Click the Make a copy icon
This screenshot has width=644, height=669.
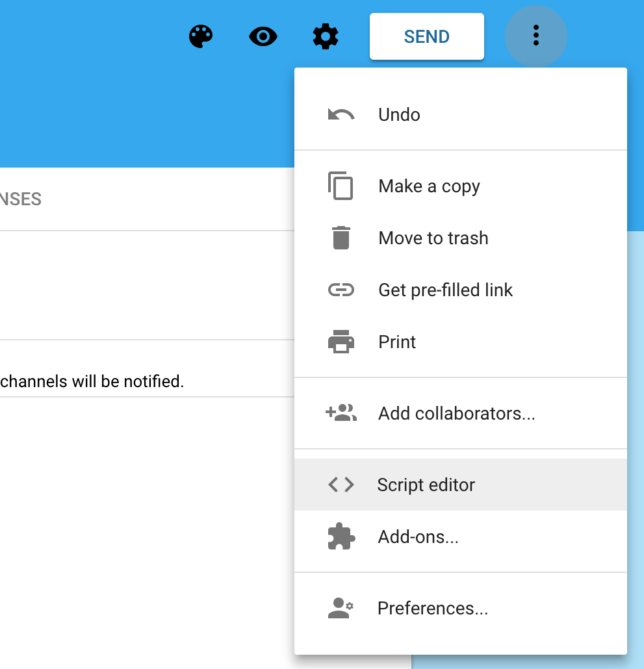(x=341, y=186)
